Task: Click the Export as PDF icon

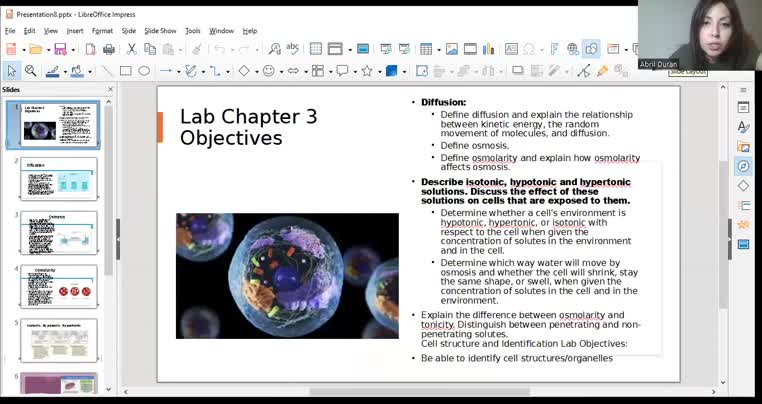Action: coord(90,49)
